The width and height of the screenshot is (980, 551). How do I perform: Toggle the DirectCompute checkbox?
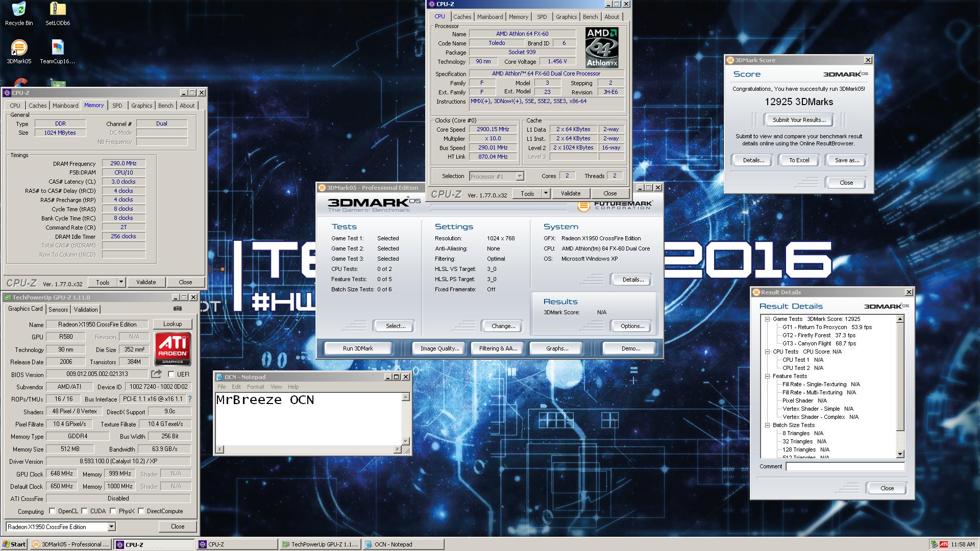pyautogui.click(x=141, y=511)
